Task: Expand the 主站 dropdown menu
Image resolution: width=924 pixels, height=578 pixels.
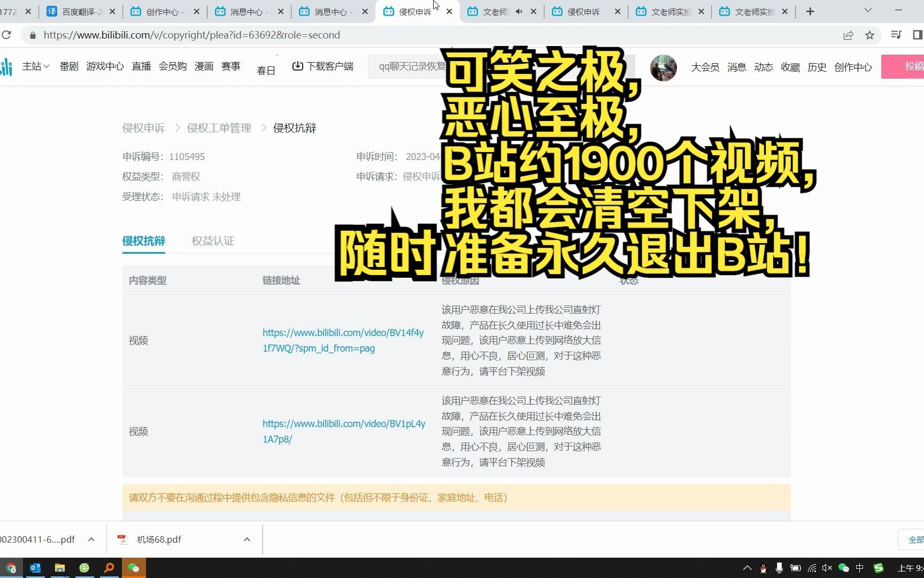Action: pyautogui.click(x=36, y=66)
